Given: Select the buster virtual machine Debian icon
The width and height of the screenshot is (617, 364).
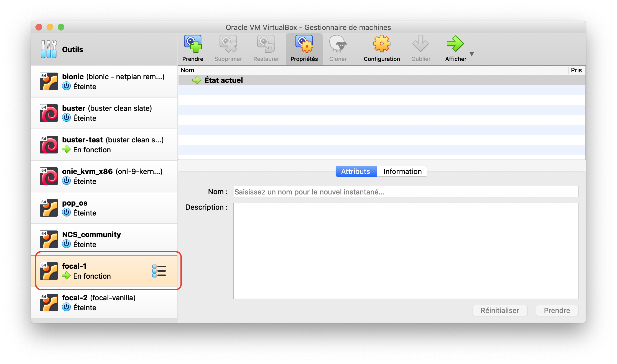Looking at the screenshot, I should tap(49, 113).
